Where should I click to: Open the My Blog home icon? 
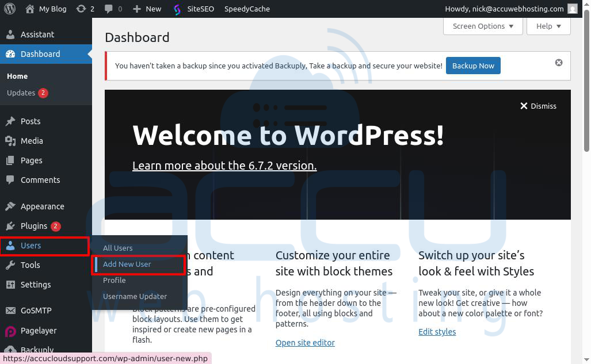pos(30,9)
